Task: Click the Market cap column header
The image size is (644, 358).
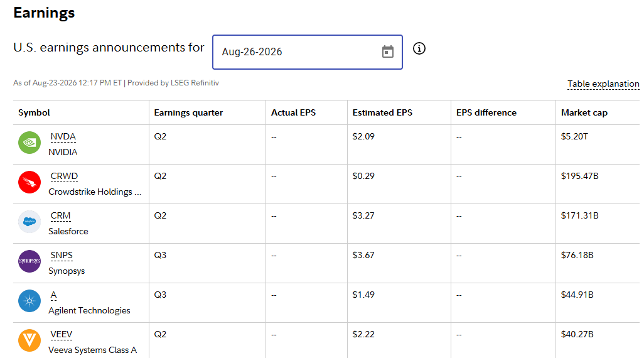Action: point(584,112)
